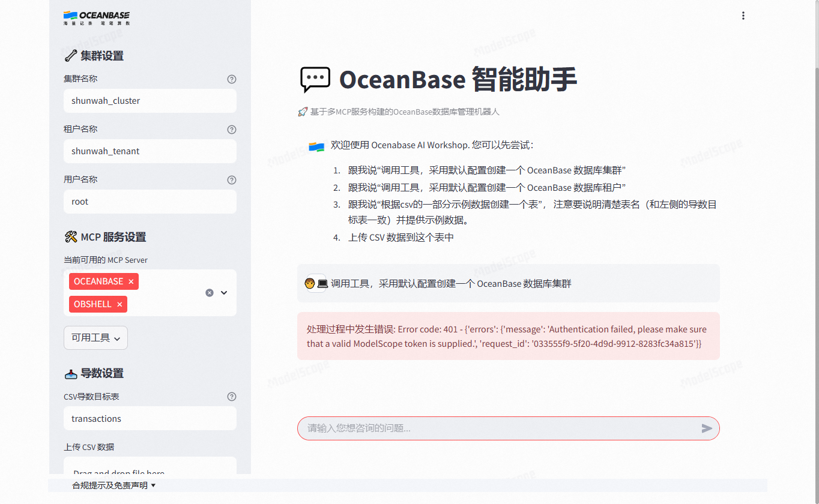Image resolution: width=819 pixels, height=504 pixels.
Task: Click the 当前可用的 MCP Server label
Action: tap(106, 260)
